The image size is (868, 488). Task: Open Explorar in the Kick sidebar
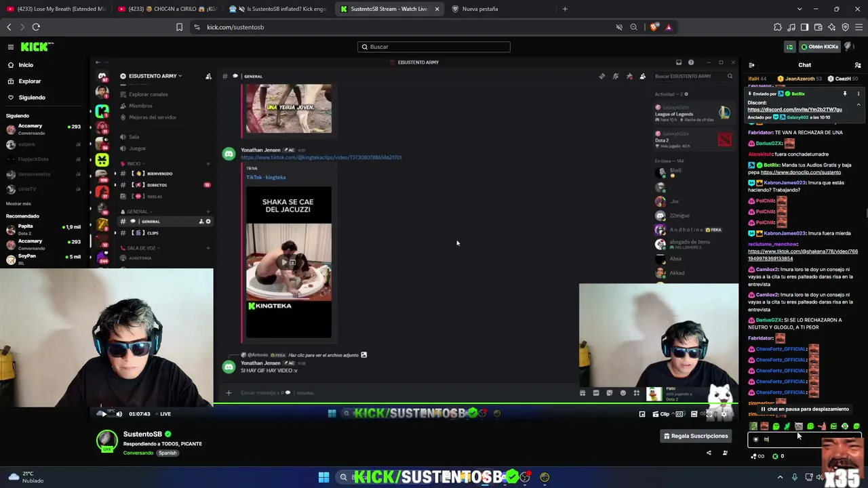tap(29, 81)
